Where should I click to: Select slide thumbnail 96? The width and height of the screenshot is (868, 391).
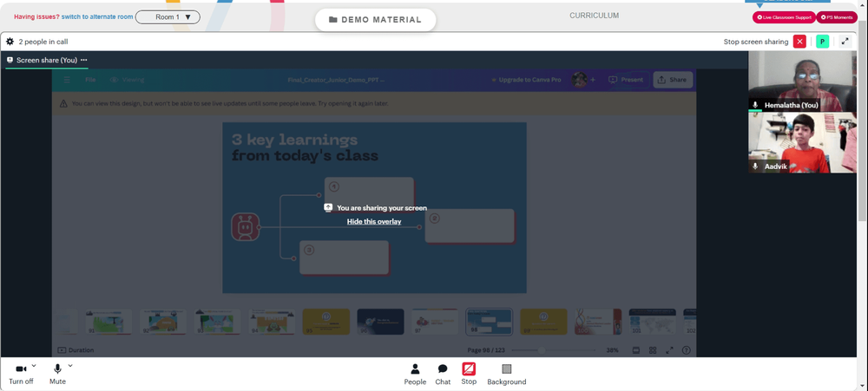click(380, 322)
